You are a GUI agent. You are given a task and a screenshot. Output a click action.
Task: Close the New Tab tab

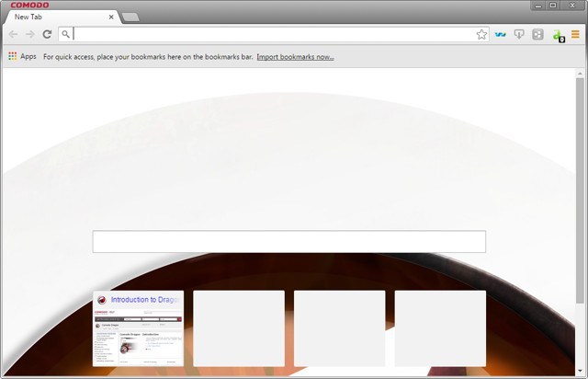pos(111,17)
